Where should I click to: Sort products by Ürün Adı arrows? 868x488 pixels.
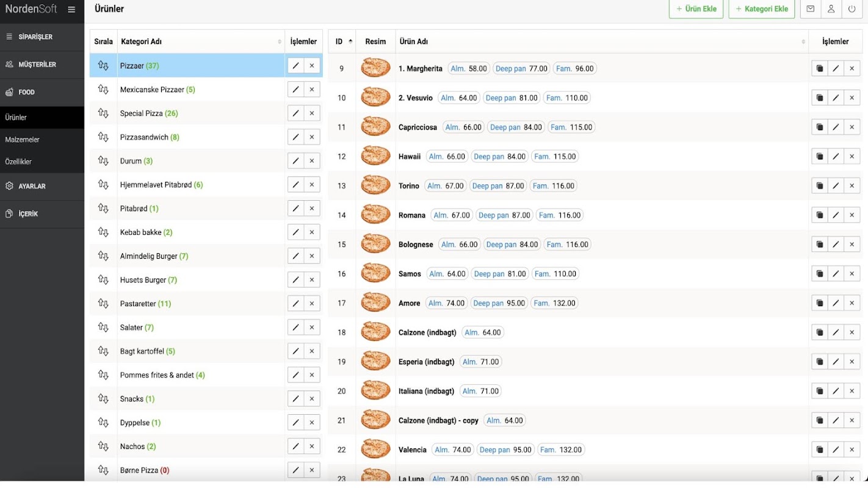point(803,42)
